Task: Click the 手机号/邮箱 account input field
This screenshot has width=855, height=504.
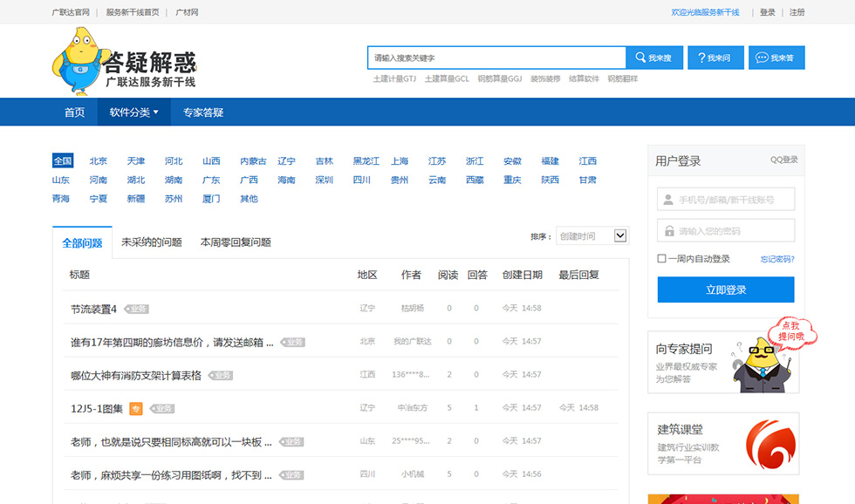Action: click(x=726, y=200)
